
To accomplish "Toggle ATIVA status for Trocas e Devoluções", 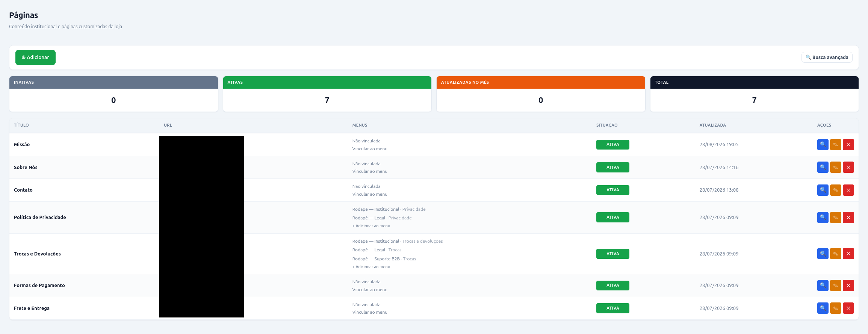I will [x=612, y=254].
